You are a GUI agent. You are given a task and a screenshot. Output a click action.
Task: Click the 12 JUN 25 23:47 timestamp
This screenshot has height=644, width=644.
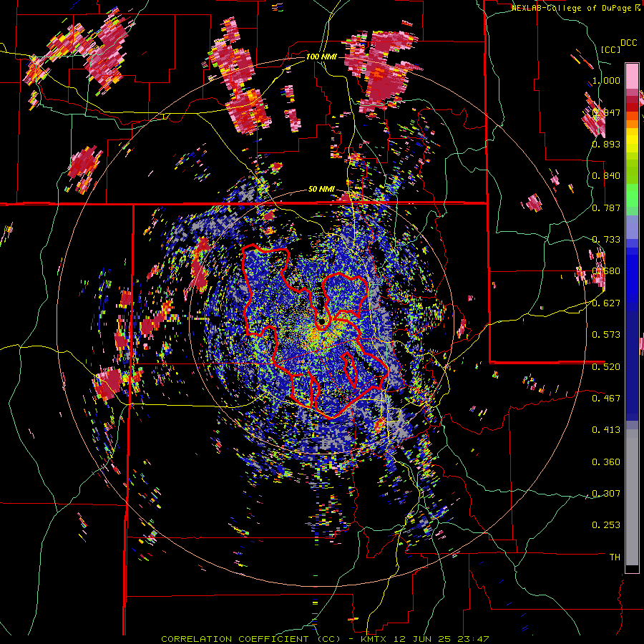tap(441, 639)
